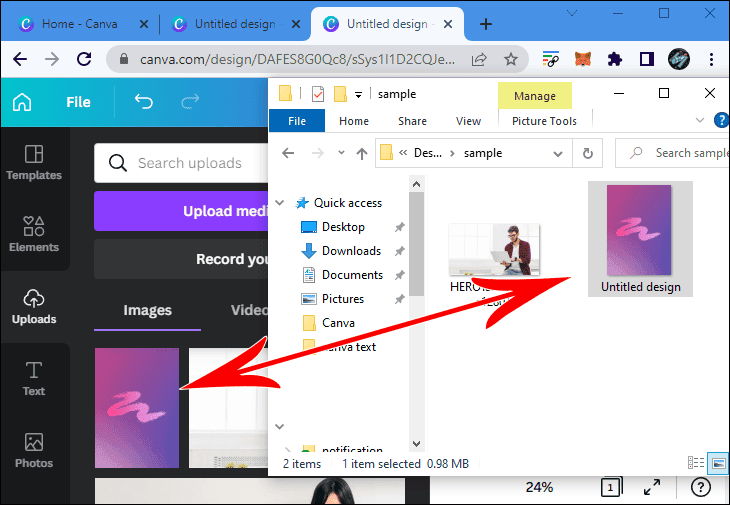Click the undo arrow in Canva

click(x=144, y=102)
